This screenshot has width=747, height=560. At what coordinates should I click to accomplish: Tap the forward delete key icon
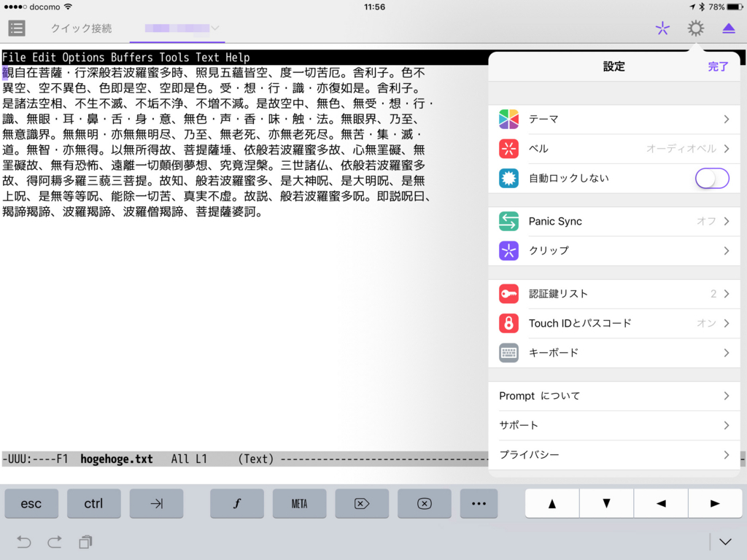point(362,503)
